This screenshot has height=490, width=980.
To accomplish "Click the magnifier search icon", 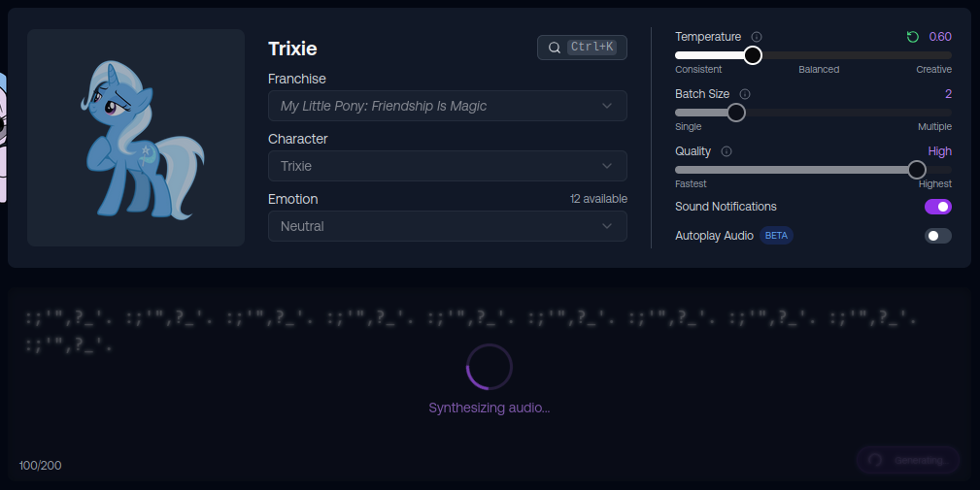I will tap(555, 48).
